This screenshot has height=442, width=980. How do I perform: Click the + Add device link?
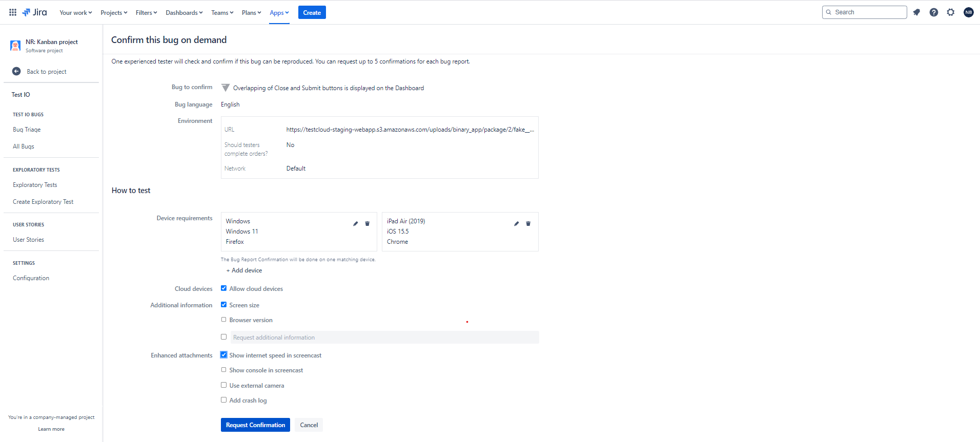(x=244, y=270)
